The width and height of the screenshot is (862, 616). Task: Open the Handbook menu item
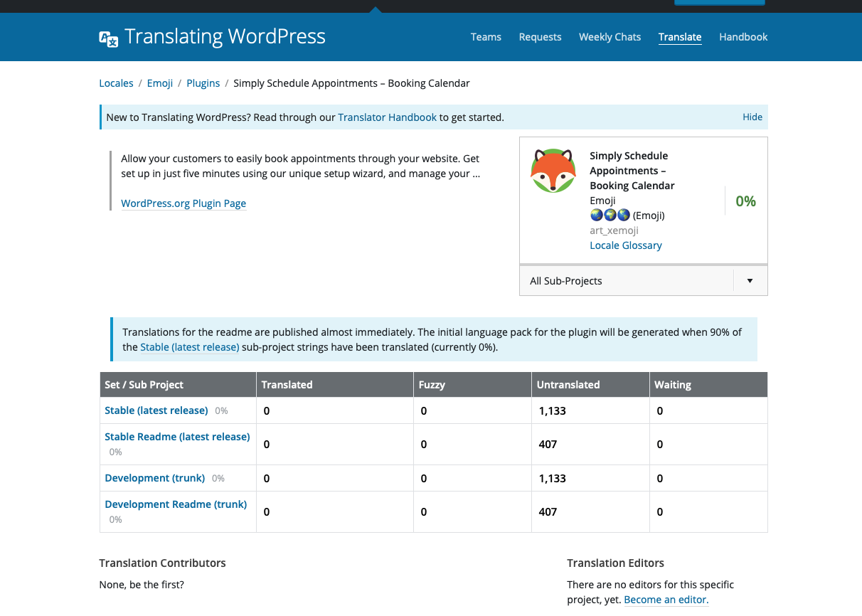743,37
